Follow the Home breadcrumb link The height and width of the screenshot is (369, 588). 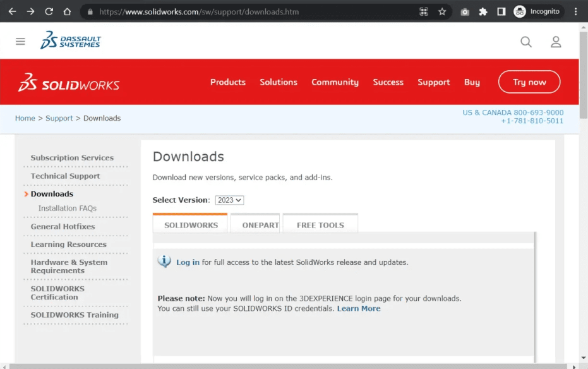tap(25, 118)
